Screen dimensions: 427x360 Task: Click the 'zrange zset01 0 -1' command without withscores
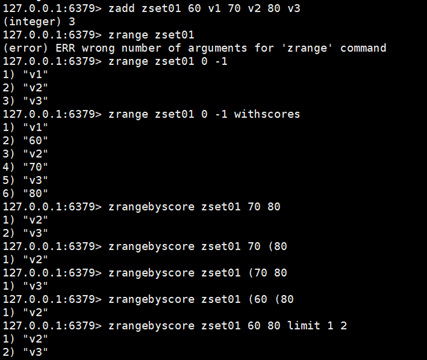point(168,62)
